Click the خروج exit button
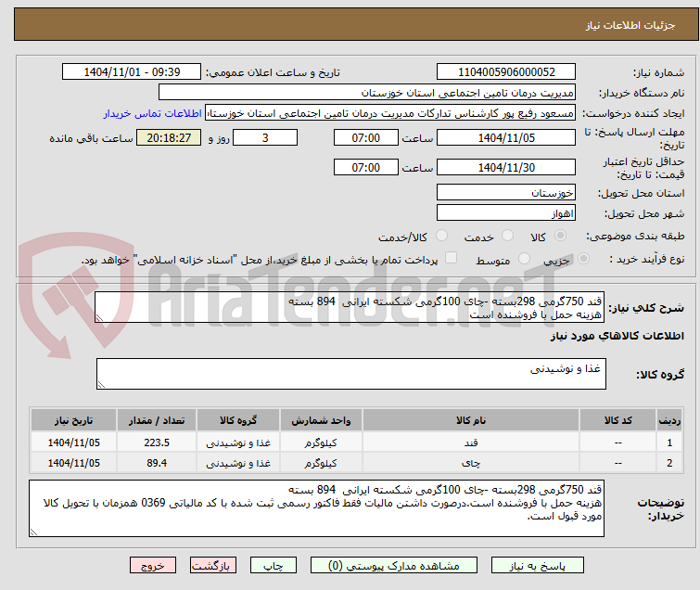The width and height of the screenshot is (700, 590). click(x=153, y=566)
